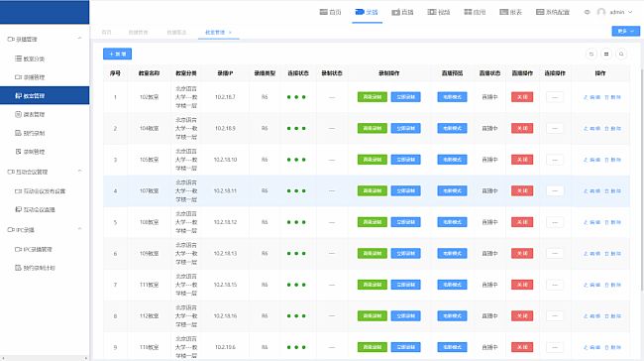
Task: Click the green record button for 109教室
Action: click(x=373, y=253)
